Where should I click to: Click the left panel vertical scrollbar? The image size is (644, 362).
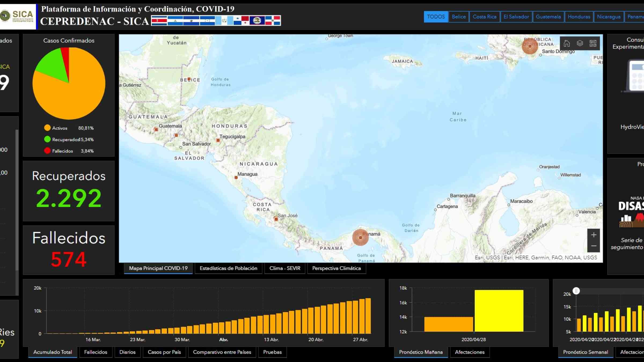pos(17,200)
